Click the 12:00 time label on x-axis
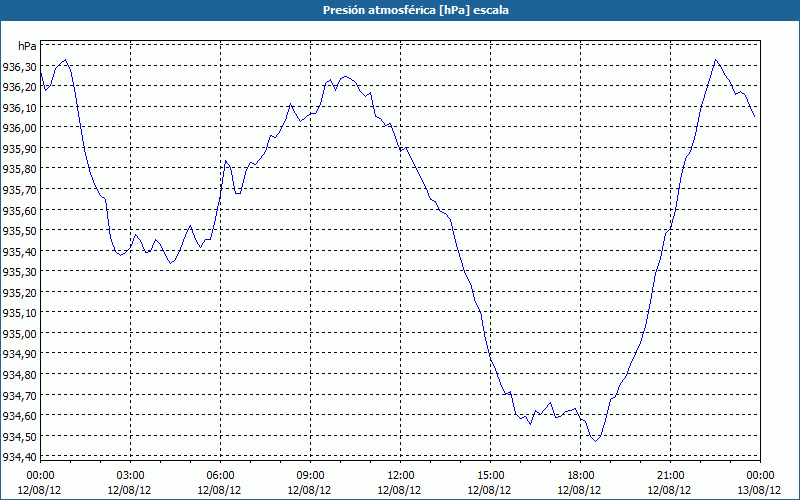 coord(401,476)
